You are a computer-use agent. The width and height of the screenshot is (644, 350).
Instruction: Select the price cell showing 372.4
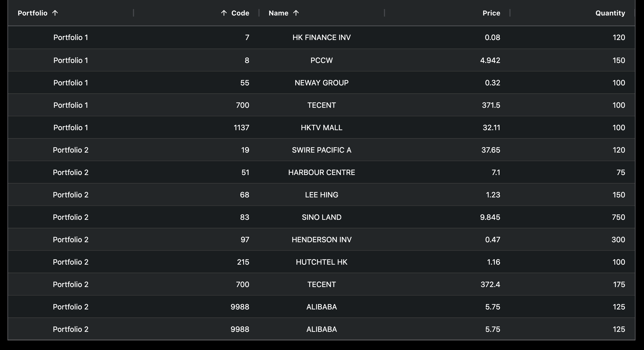[x=491, y=284]
